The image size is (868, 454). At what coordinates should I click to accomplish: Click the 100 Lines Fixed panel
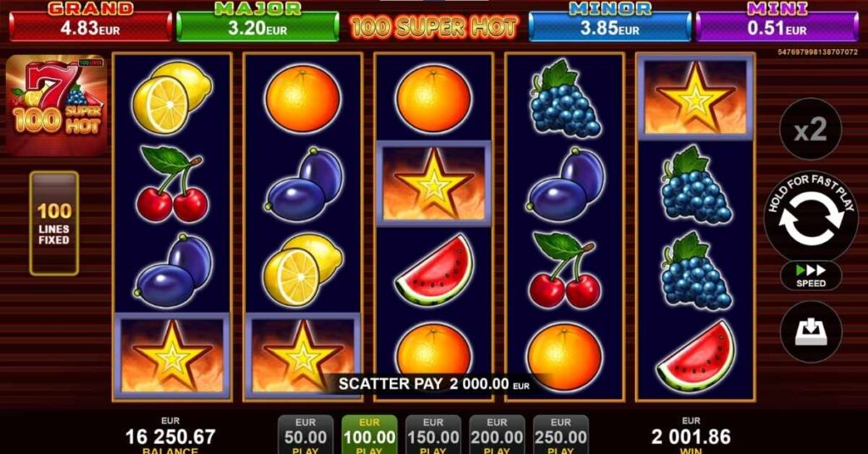53,224
